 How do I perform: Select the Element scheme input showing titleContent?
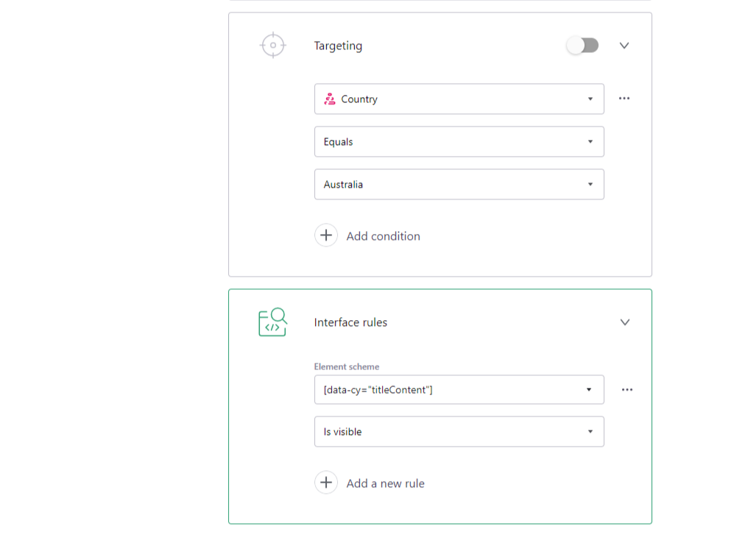click(459, 389)
